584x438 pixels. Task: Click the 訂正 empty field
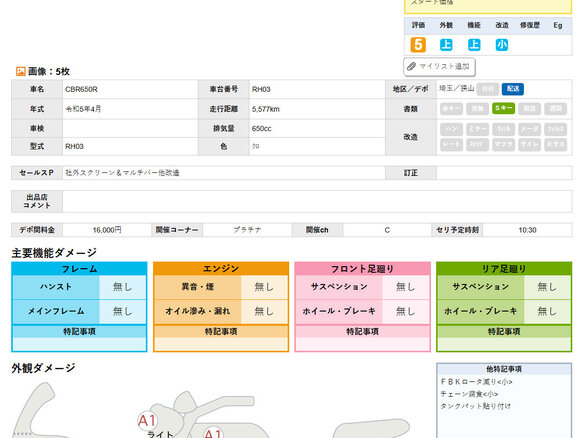504,173
